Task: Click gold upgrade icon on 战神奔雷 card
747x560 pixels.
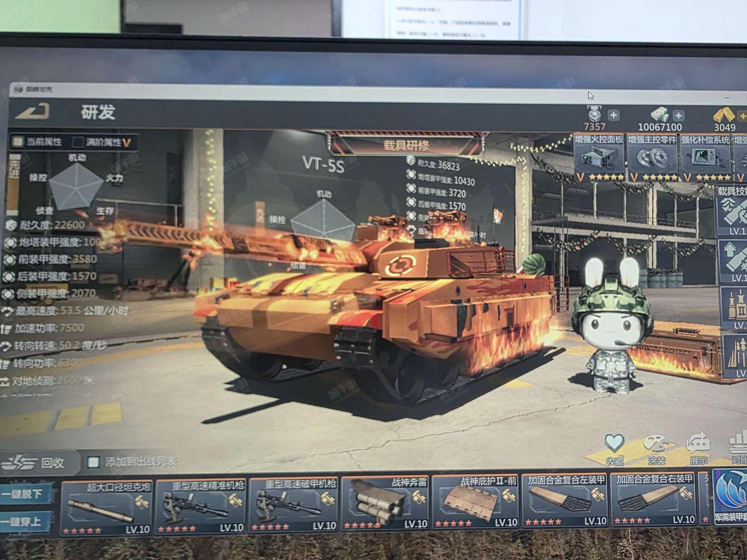Action: click(419, 497)
